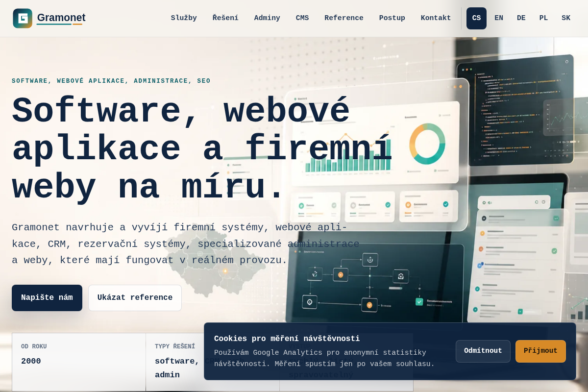Go to the Řešení section

pyautogui.click(x=225, y=18)
